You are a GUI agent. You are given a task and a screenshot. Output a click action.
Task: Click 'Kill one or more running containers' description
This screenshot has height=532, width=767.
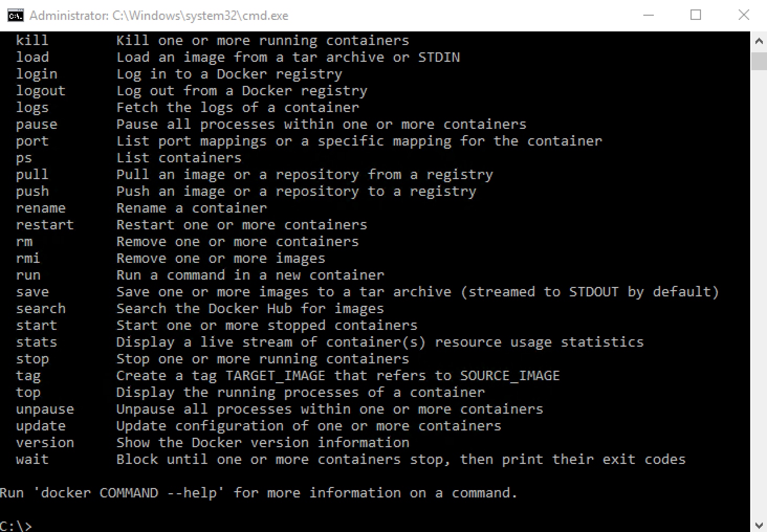pyautogui.click(x=262, y=40)
